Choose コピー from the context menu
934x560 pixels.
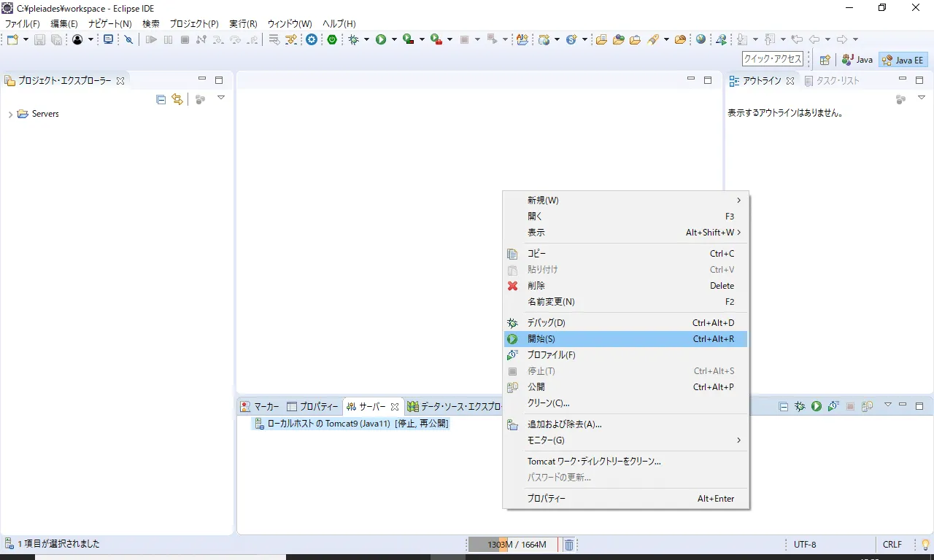click(x=626, y=254)
